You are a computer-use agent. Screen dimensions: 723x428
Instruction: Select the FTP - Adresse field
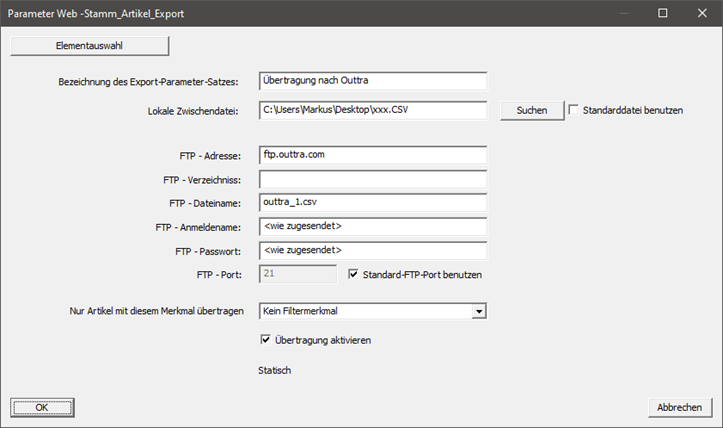coord(373,155)
